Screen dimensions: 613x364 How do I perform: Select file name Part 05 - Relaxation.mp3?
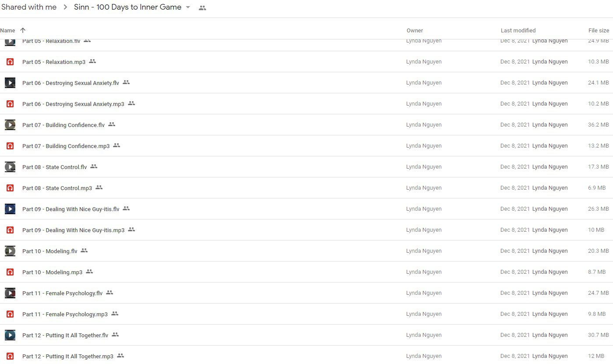click(x=54, y=62)
